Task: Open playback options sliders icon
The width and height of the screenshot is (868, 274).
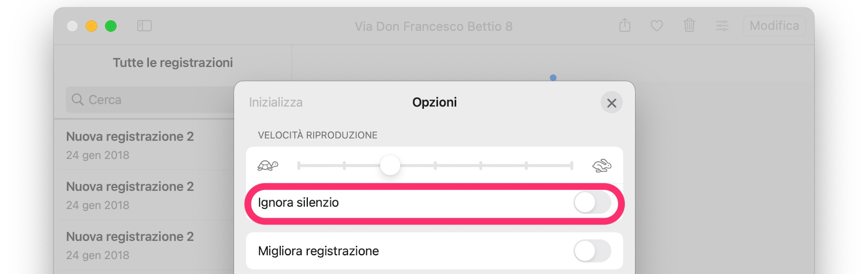Action: tap(722, 26)
